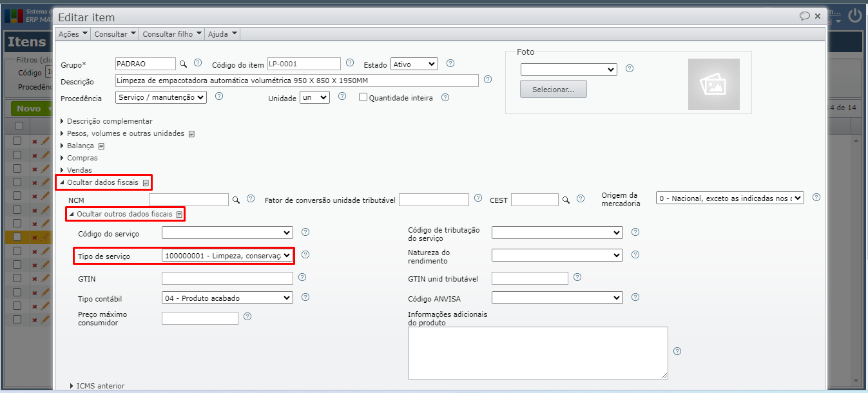Click the photo placeholder thumbnail
868x393 pixels.
tap(713, 84)
